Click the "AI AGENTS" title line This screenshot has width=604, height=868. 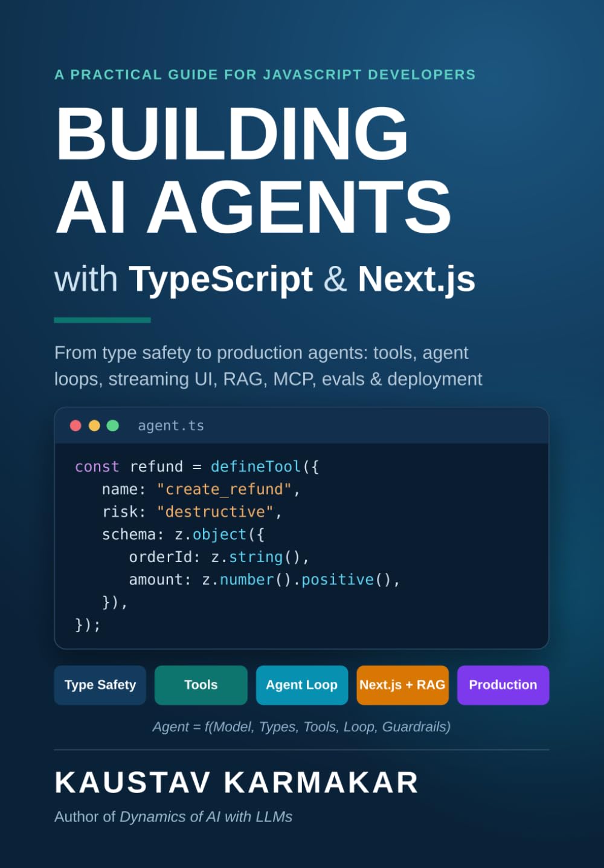[253, 207]
